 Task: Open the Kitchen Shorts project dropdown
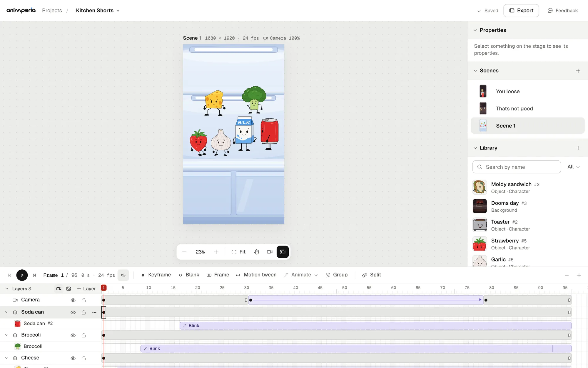98,11
